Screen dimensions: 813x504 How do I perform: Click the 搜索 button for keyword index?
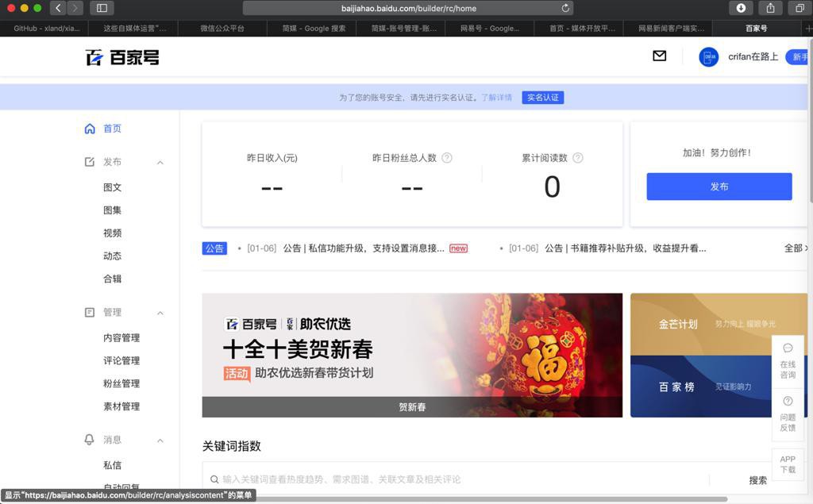pos(757,480)
